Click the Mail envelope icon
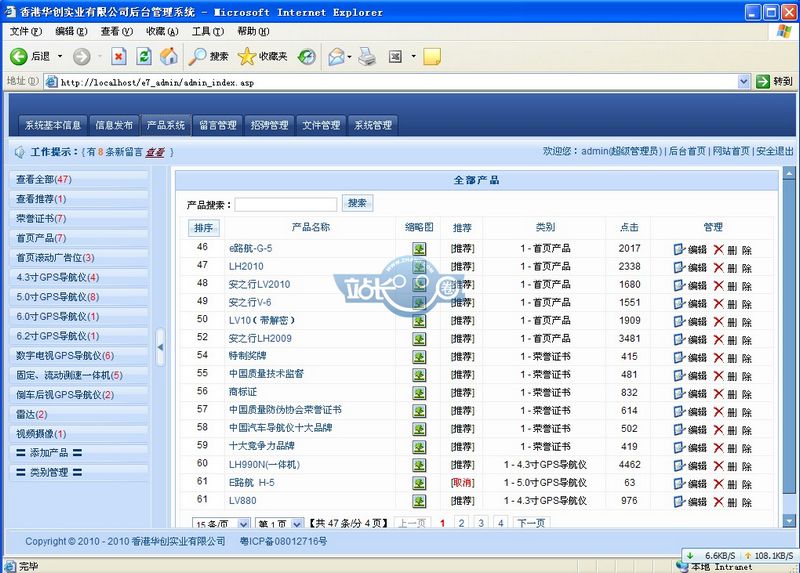Image resolution: width=800 pixels, height=573 pixels. pyautogui.click(x=336, y=56)
